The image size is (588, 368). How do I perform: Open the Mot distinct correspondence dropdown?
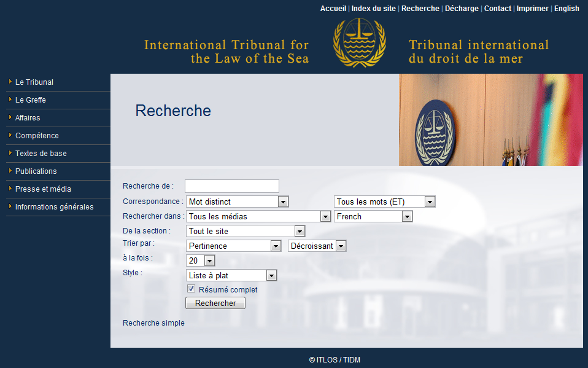(x=237, y=202)
